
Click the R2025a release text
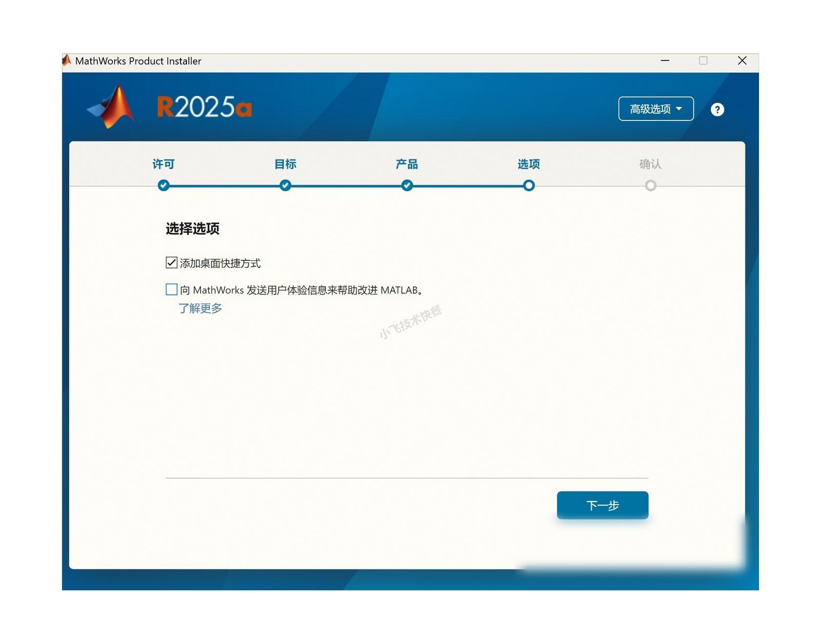click(204, 107)
